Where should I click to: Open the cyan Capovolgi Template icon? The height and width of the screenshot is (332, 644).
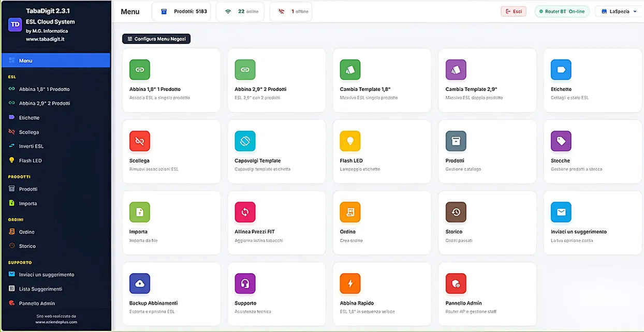[x=245, y=141]
